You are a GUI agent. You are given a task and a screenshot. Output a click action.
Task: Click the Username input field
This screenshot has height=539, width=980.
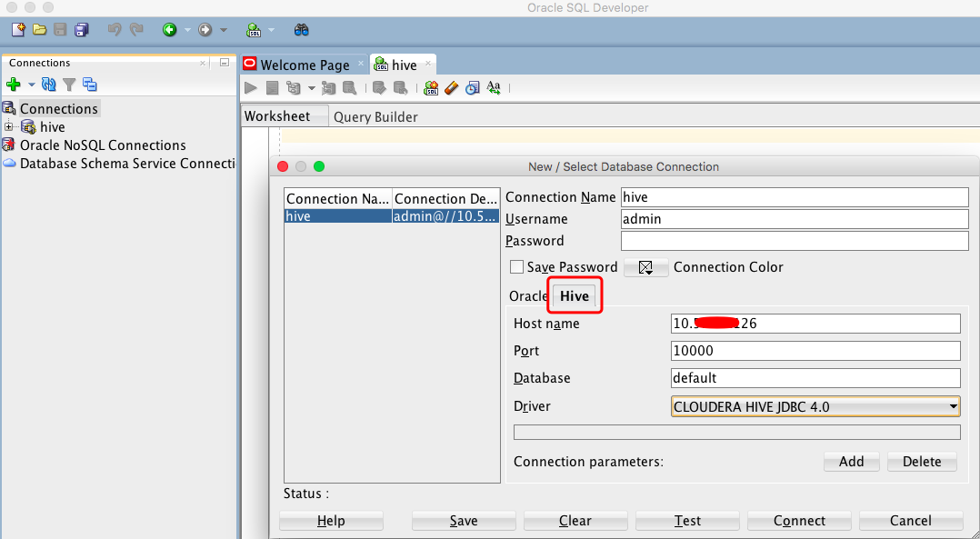(795, 219)
